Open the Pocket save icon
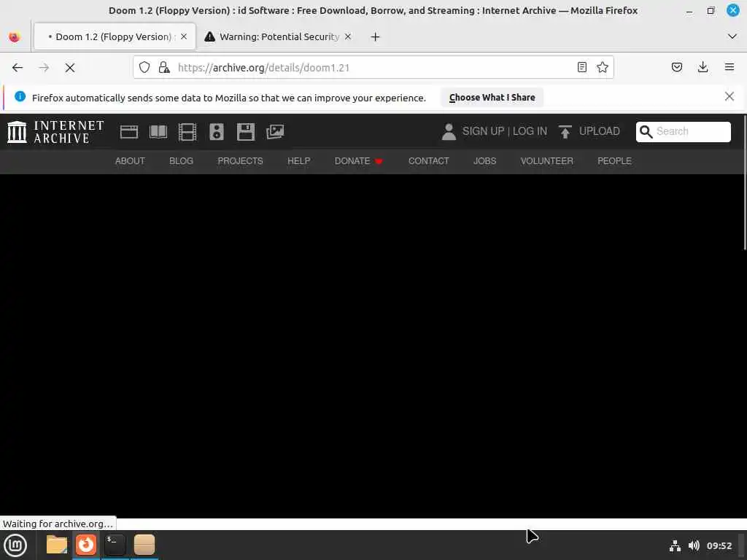 676,67
